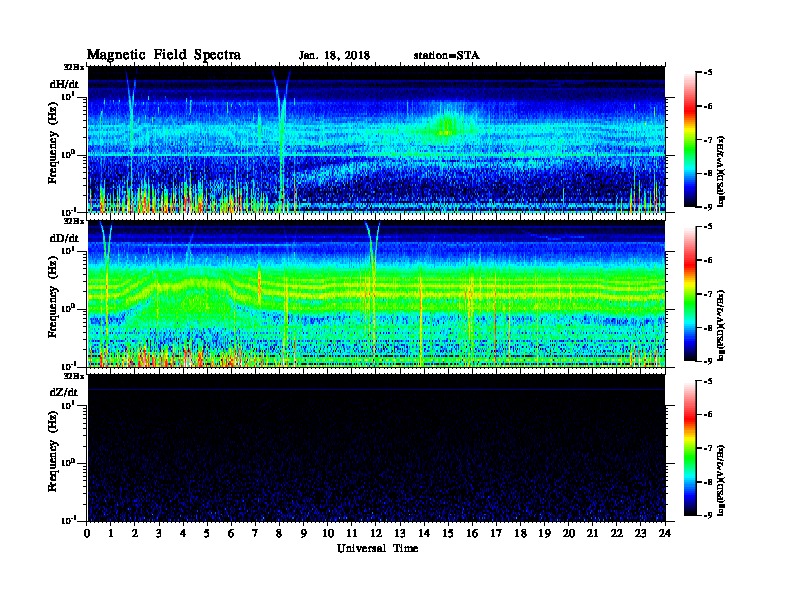Click the dH/dt spectrogram plot area

[x=376, y=139]
